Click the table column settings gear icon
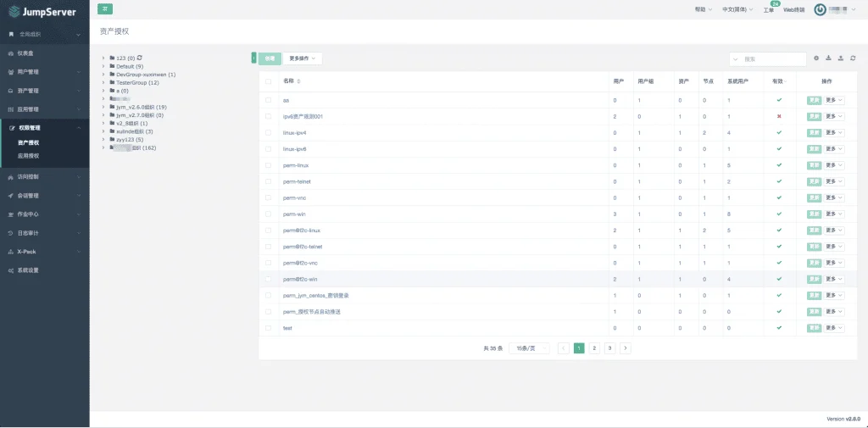The width and height of the screenshot is (868, 428). [816, 58]
